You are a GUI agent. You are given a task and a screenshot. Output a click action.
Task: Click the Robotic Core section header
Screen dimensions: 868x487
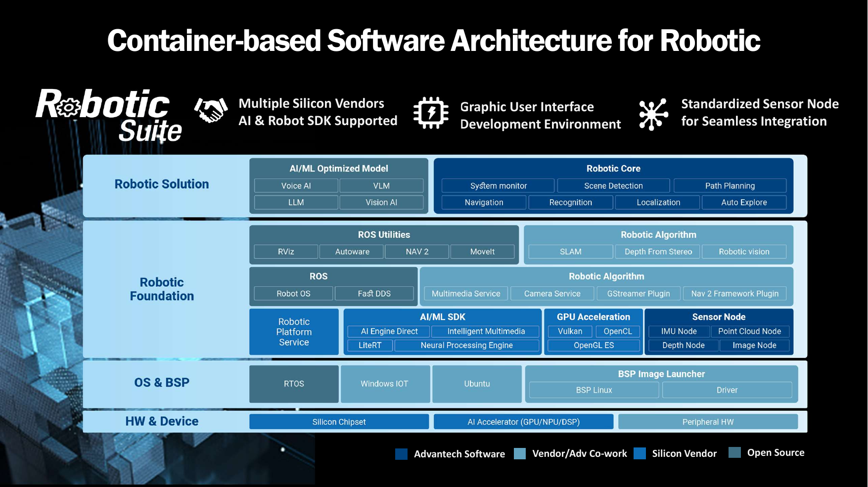[613, 169]
